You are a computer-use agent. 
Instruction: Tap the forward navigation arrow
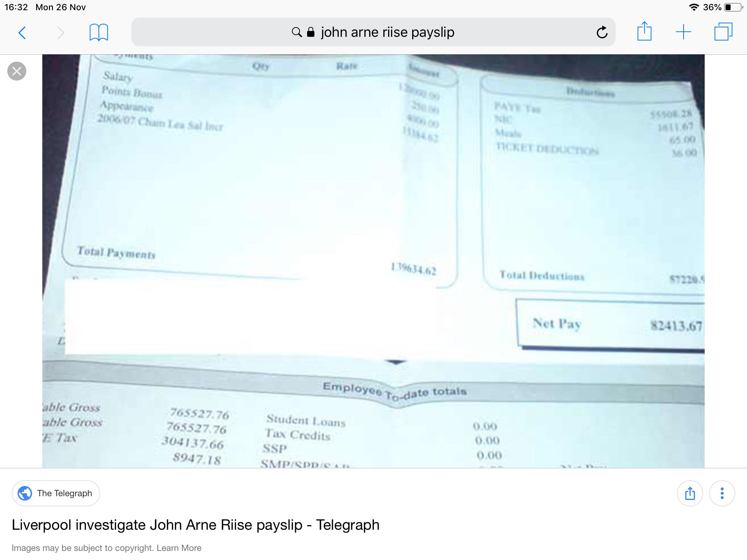click(x=61, y=33)
